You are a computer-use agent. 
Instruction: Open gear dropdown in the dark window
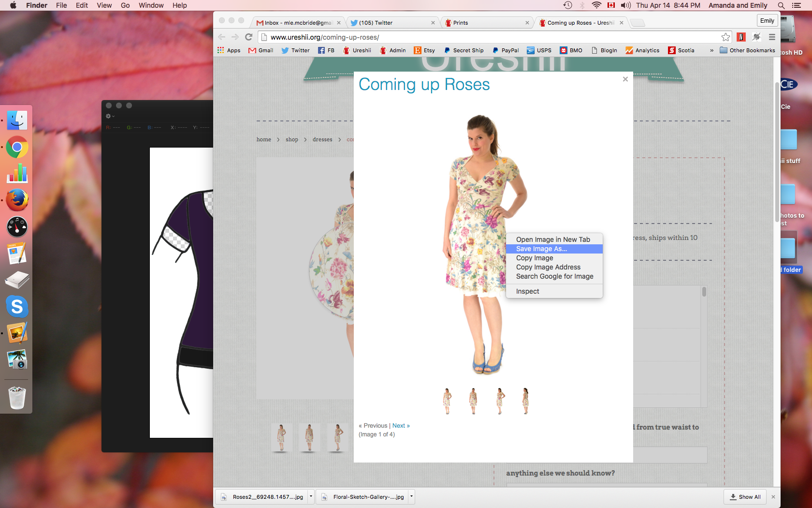pyautogui.click(x=110, y=116)
